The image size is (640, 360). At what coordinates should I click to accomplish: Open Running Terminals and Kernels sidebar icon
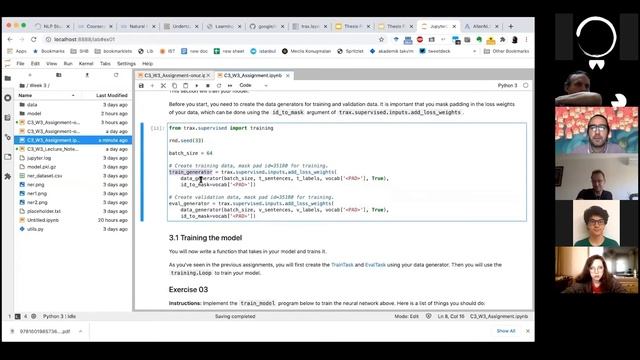[7, 98]
